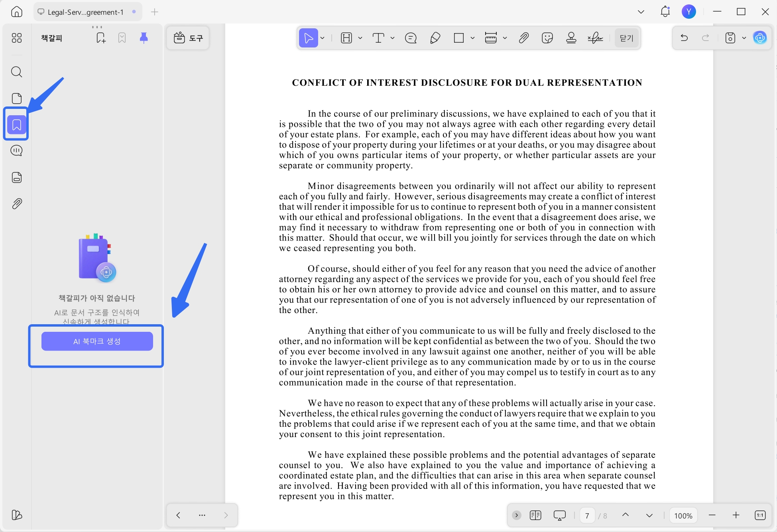This screenshot has height=532, width=777.
Task: Expand the Measure tool dropdown
Action: coord(505,38)
